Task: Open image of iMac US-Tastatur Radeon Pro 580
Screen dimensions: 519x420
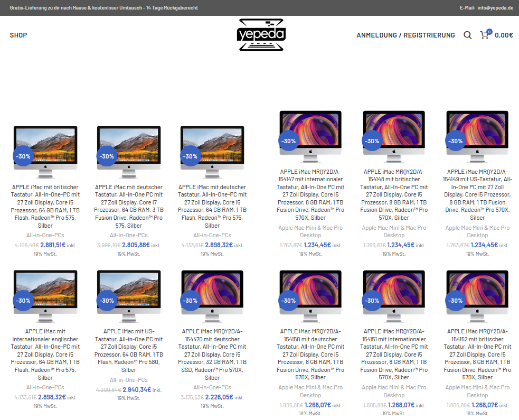Action: pos(129,296)
